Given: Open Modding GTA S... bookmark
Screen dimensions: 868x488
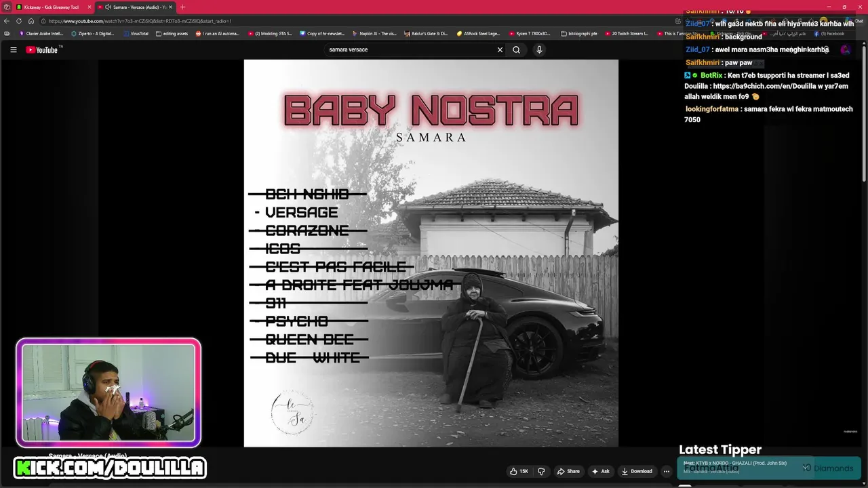Looking at the screenshot, I should 270,33.
